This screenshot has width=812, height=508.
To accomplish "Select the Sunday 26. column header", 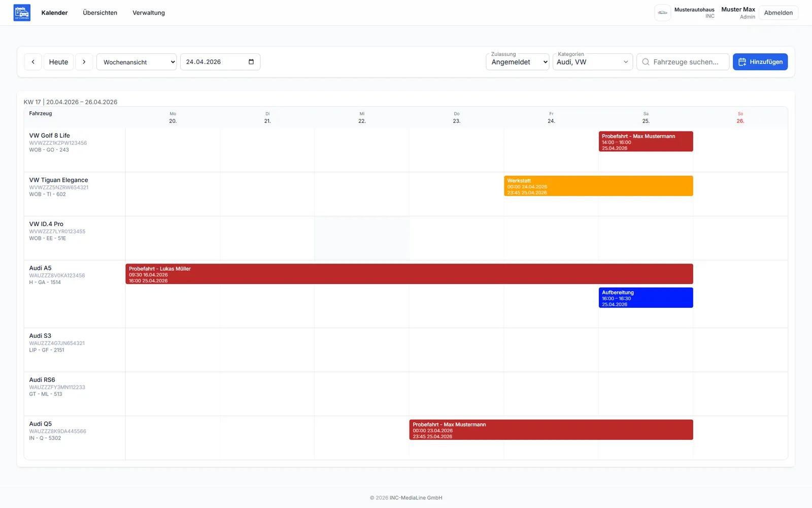I will [x=740, y=117].
